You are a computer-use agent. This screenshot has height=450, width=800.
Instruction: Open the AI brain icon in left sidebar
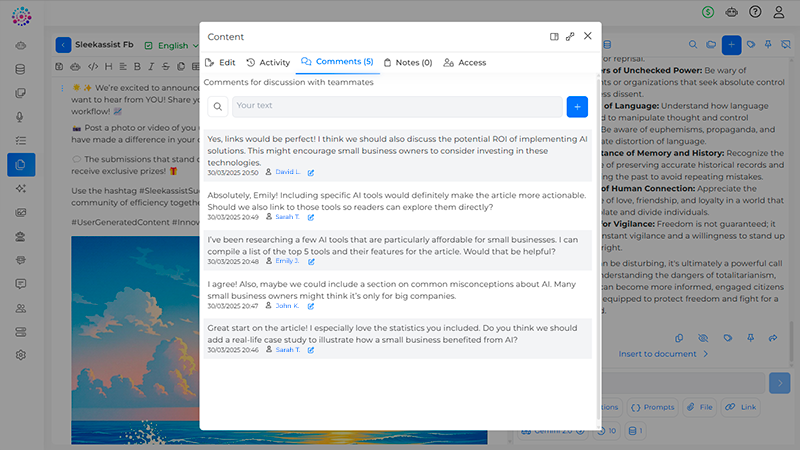point(20,45)
